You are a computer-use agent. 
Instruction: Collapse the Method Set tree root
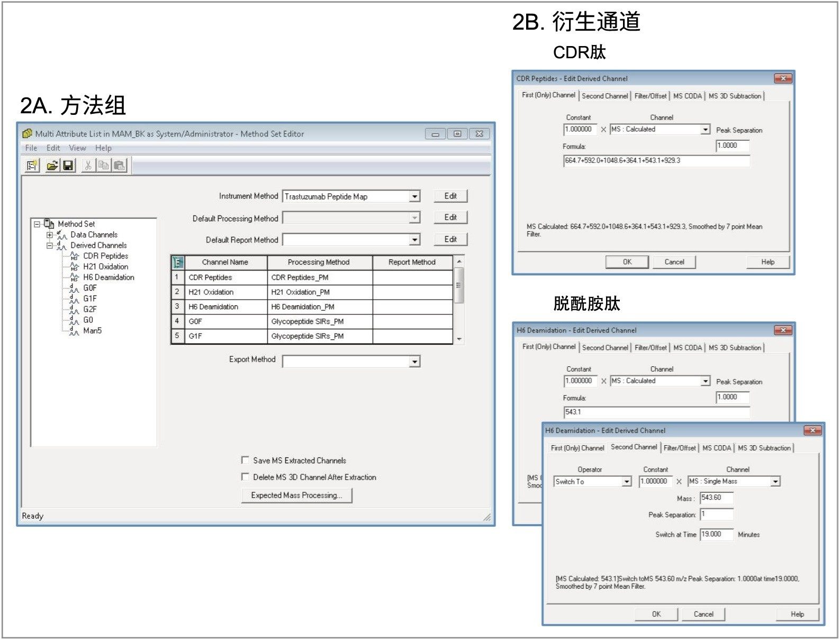point(37,224)
